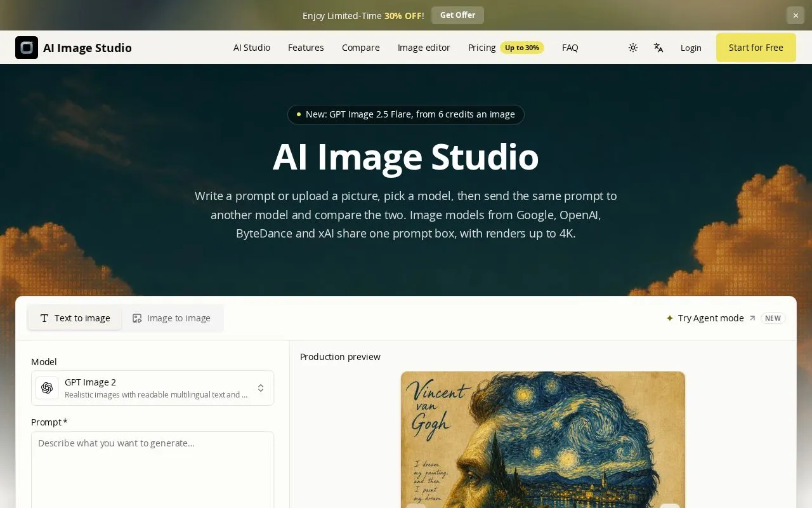The width and height of the screenshot is (812, 508).
Task: Open the Image editor navigation link
Action: 424,48
